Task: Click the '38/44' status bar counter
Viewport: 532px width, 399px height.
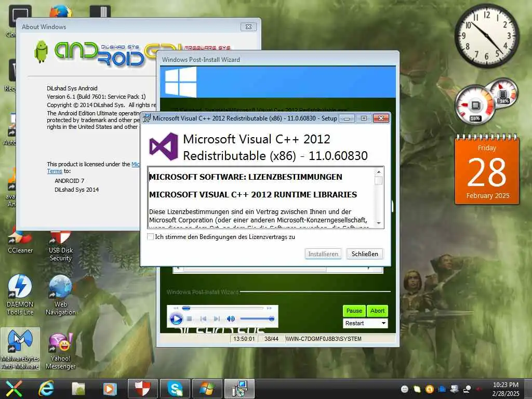Action: click(x=271, y=339)
